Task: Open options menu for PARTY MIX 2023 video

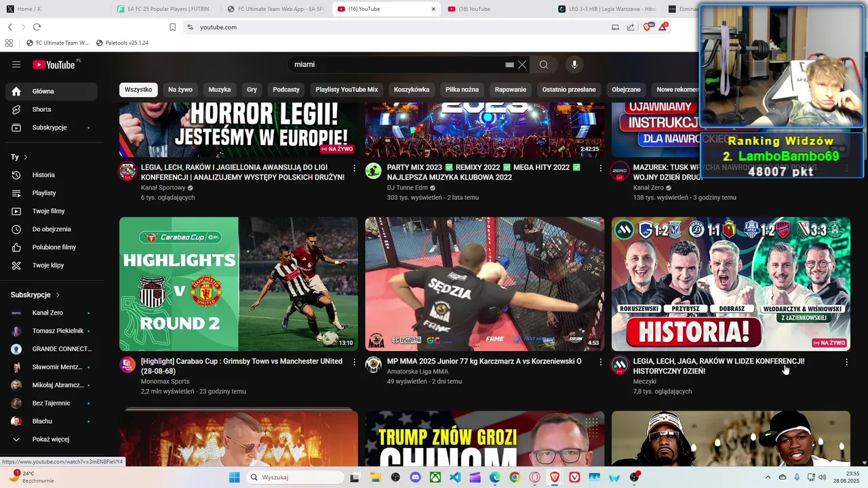Action: pyautogui.click(x=600, y=168)
